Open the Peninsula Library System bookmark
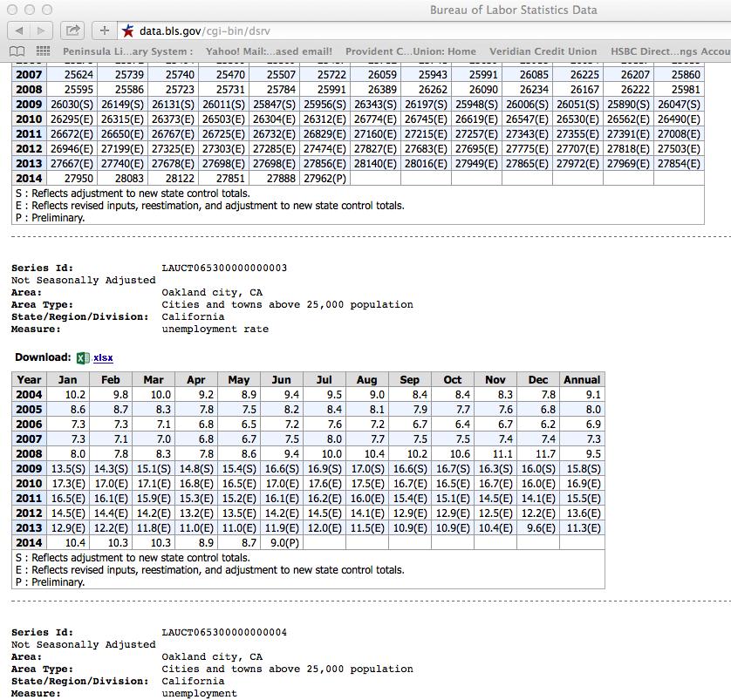This screenshot has height=700, width=731. [x=127, y=51]
